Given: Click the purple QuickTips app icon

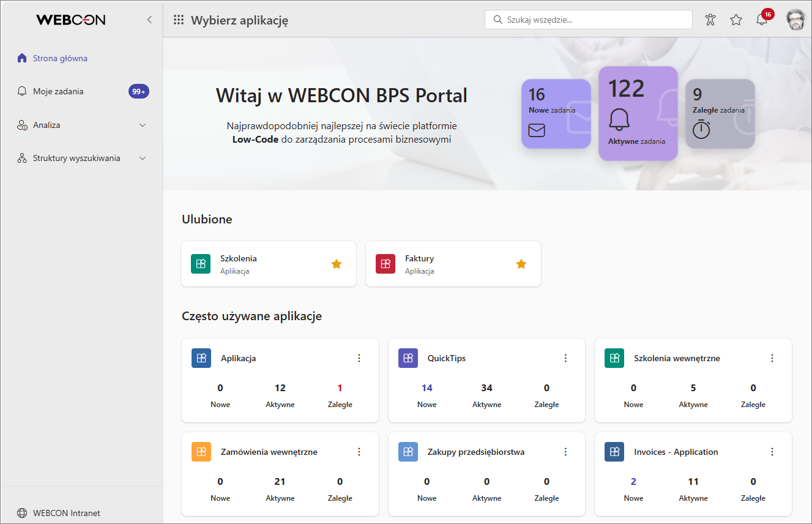Looking at the screenshot, I should [x=408, y=358].
